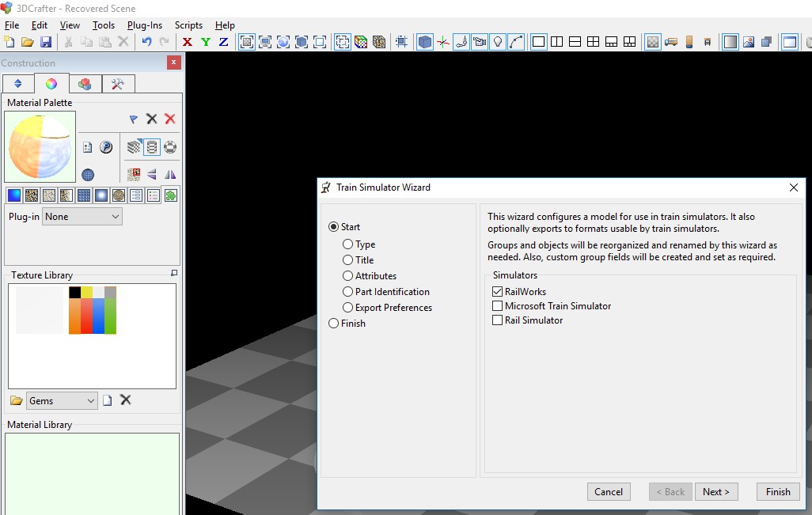The height and width of the screenshot is (515, 812).
Task: Click the material preview sphere
Action: [40, 147]
